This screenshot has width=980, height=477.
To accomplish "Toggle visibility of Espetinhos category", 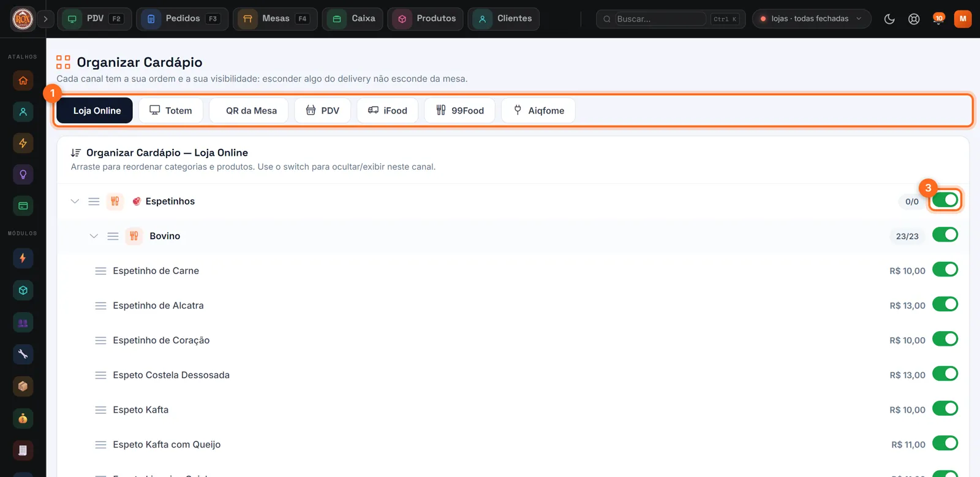I will coord(945,200).
